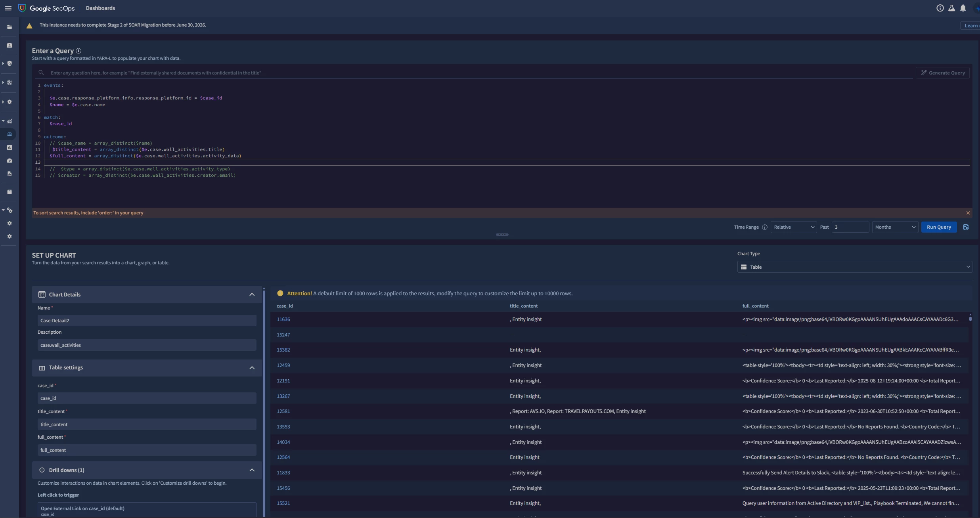Click the marketplace storefront sidebar icon
The height and width of the screenshot is (518, 980).
pyautogui.click(x=10, y=192)
